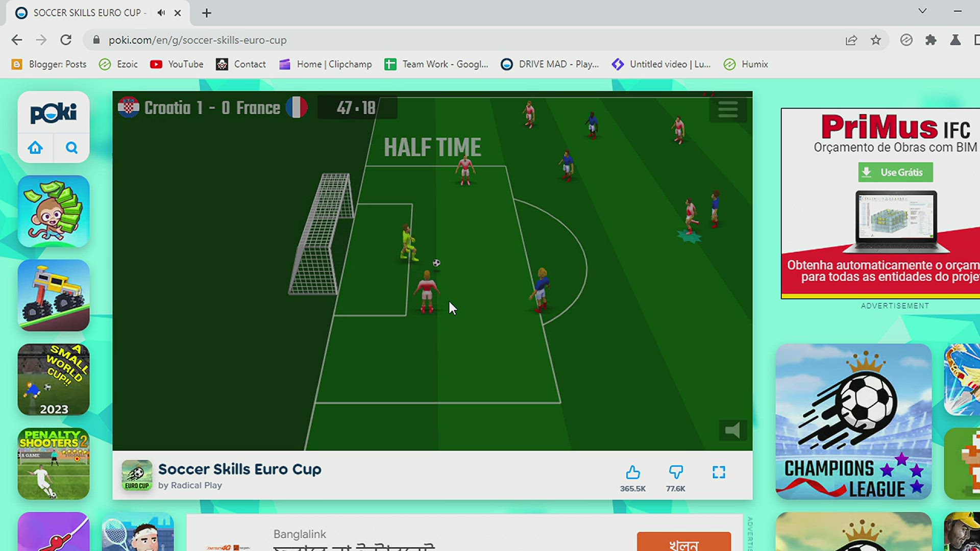The height and width of the screenshot is (551, 980).
Task: Click the Croatia flag icon
Action: click(129, 108)
